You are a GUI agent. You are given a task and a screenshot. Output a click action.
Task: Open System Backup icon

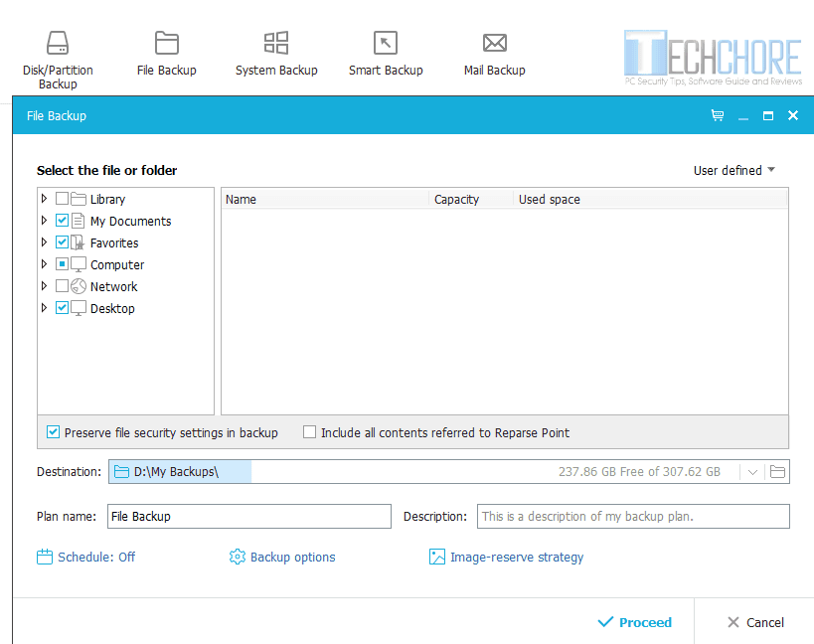(x=276, y=43)
